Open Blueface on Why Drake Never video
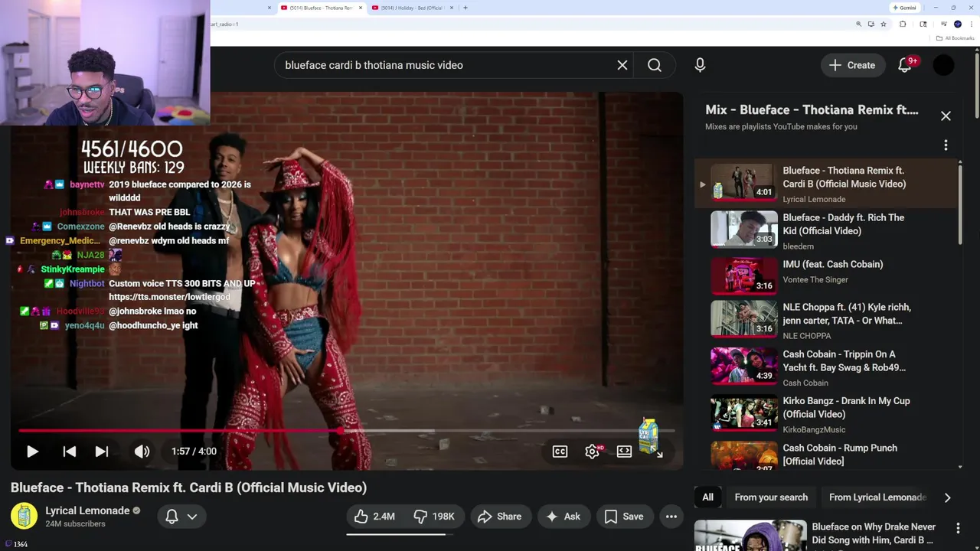This screenshot has width=980, height=551. click(x=874, y=533)
